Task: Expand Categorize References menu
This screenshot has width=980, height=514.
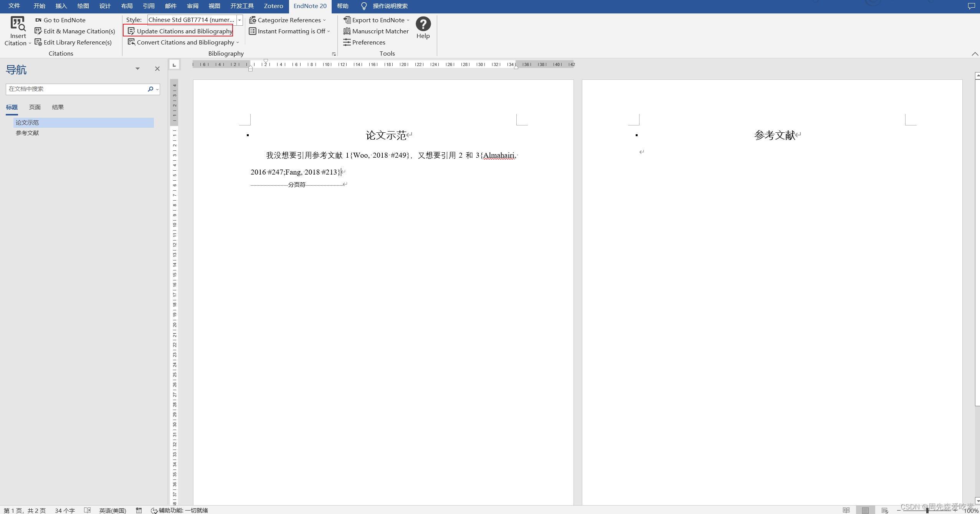Action: (289, 20)
